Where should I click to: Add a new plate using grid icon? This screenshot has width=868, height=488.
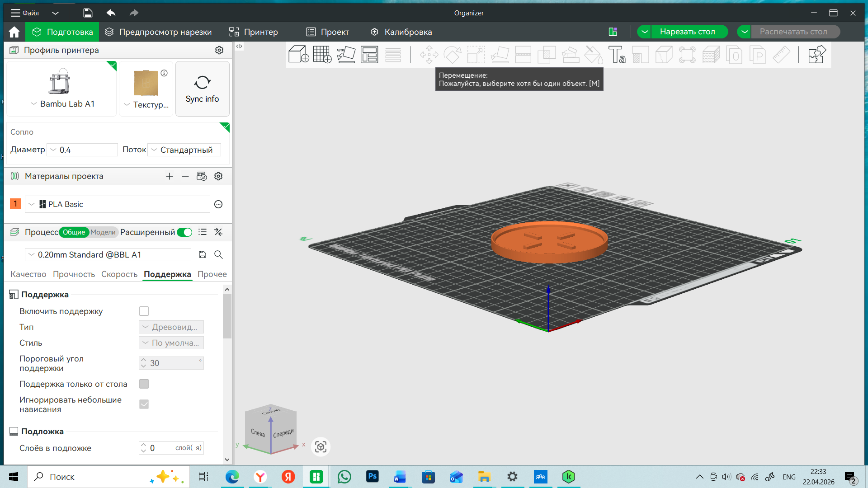pos(322,55)
